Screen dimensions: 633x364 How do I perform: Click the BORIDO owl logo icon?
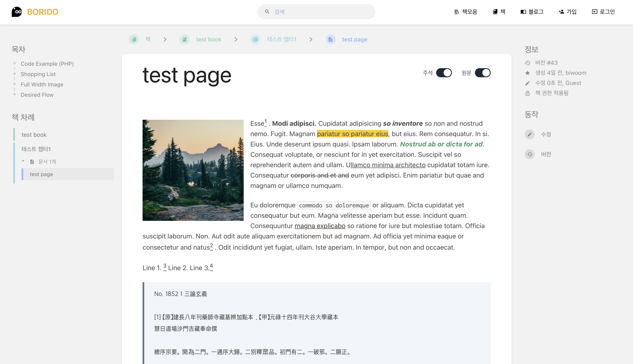(17, 12)
